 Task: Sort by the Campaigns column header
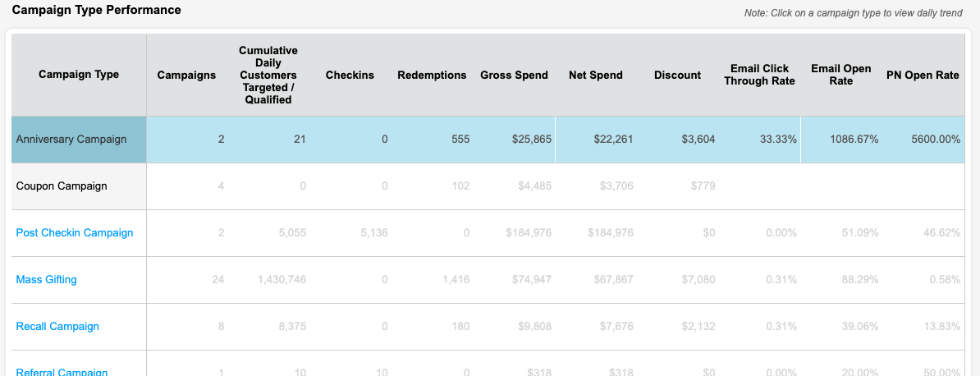point(186,75)
